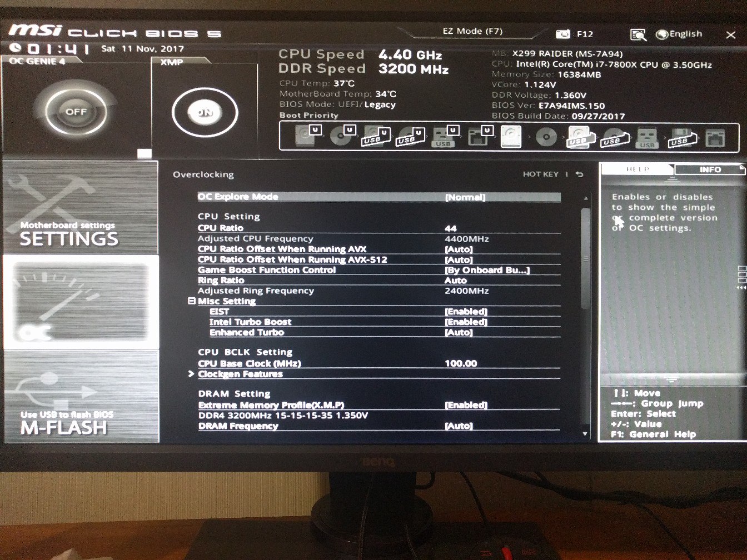Click the Overclocking page title
The width and height of the screenshot is (747, 560).
203,175
